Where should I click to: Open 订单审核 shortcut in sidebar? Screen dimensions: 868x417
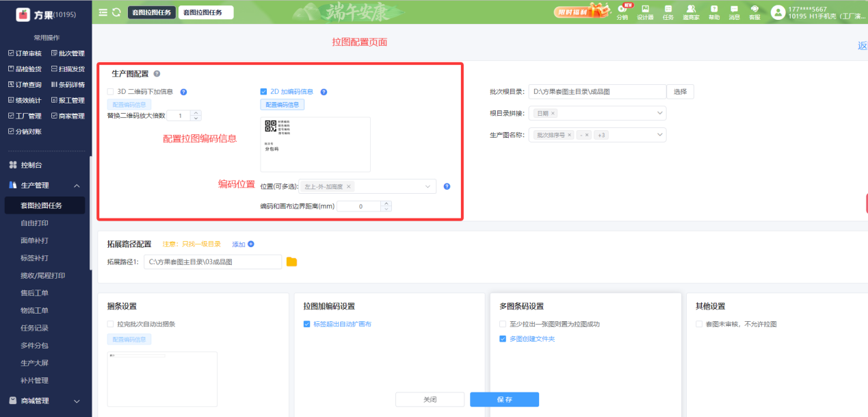click(25, 53)
